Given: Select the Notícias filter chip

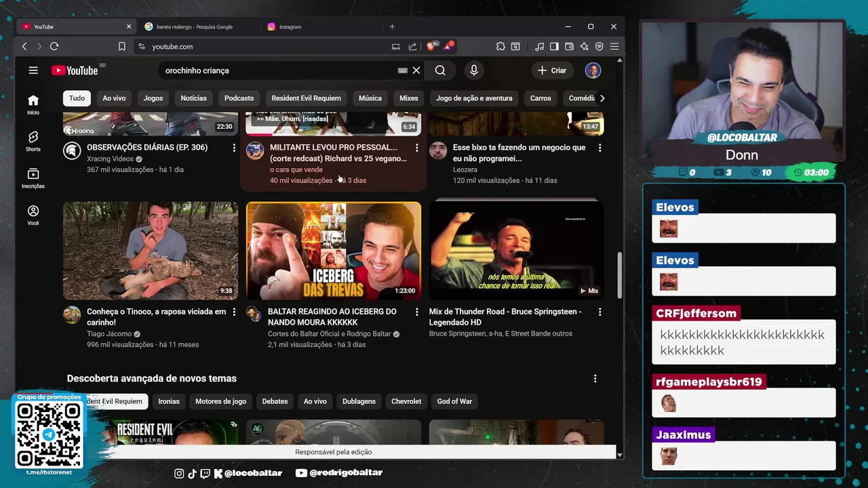Looking at the screenshot, I should coord(193,98).
